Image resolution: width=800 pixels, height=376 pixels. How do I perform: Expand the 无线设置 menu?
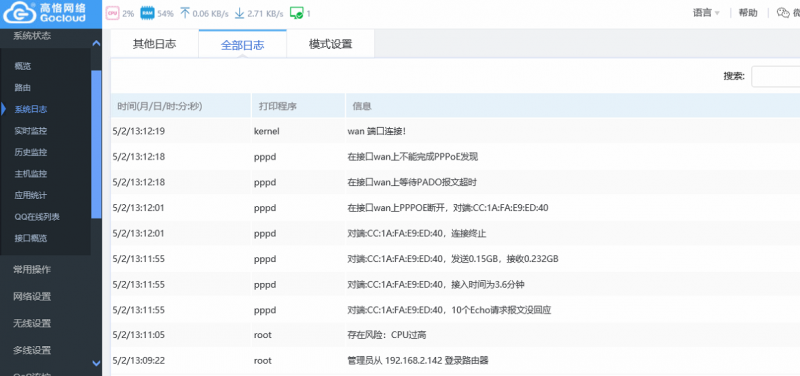32,324
